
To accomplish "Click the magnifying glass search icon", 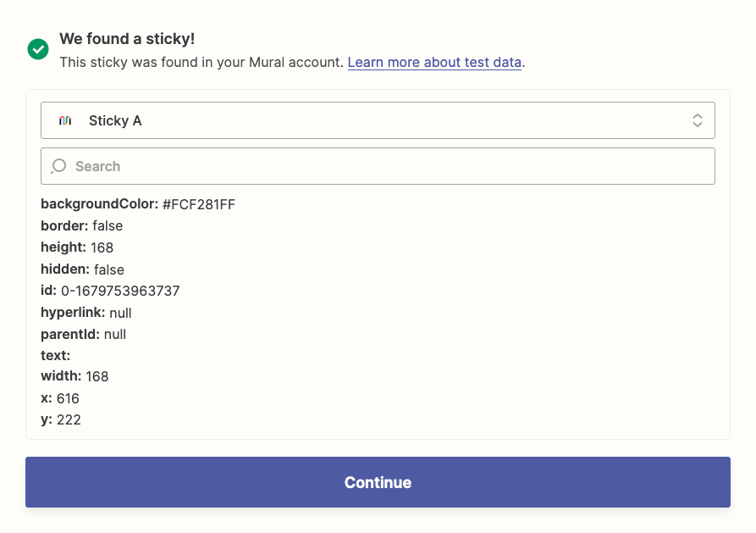I will 58,166.
